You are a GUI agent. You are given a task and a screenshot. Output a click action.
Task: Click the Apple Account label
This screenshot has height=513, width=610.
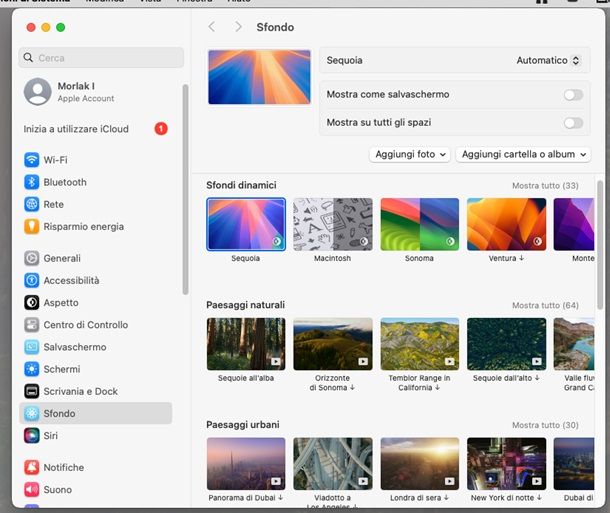[x=86, y=98]
